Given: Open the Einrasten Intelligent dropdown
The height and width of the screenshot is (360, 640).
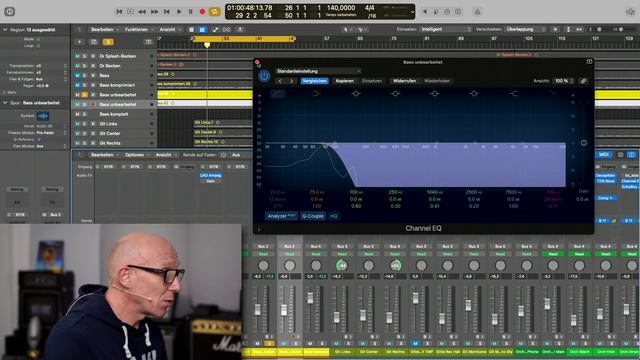Looking at the screenshot, I should pos(445,29).
